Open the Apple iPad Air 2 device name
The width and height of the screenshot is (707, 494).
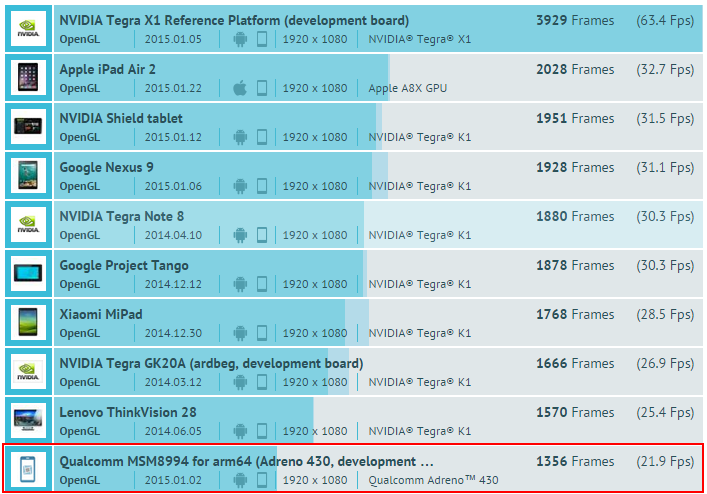coord(108,70)
